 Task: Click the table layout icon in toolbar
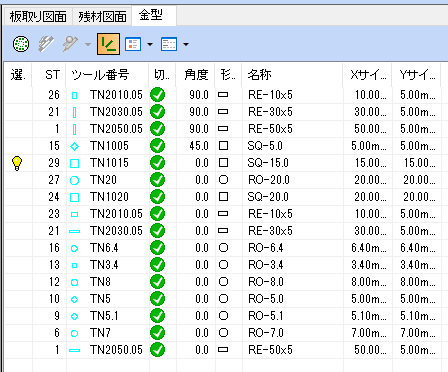tap(169, 44)
